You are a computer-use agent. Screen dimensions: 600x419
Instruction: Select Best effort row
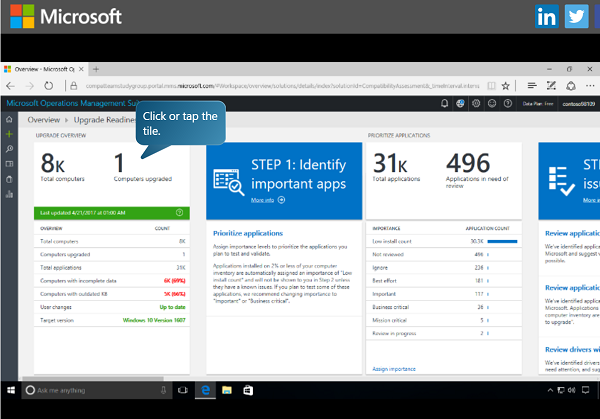444,281
